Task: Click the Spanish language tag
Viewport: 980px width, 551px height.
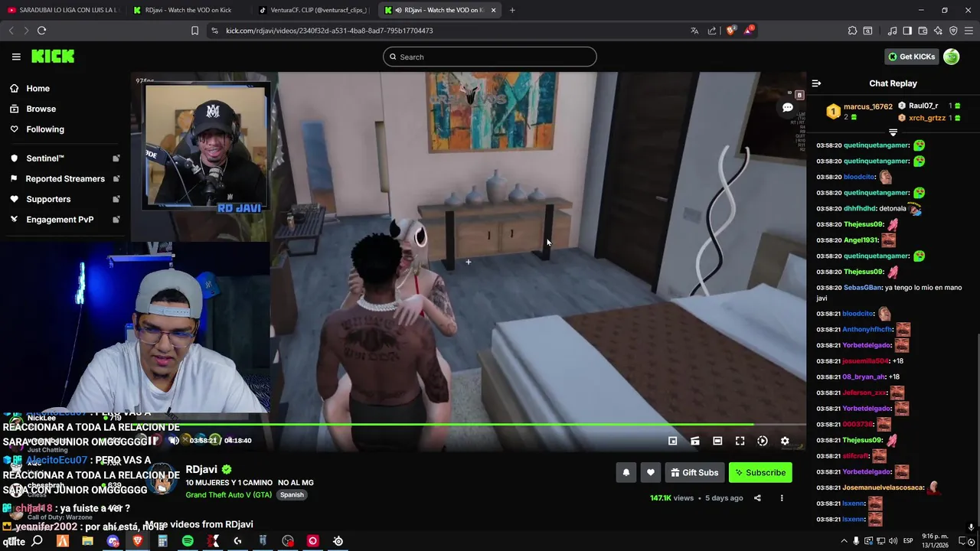Action: (292, 495)
